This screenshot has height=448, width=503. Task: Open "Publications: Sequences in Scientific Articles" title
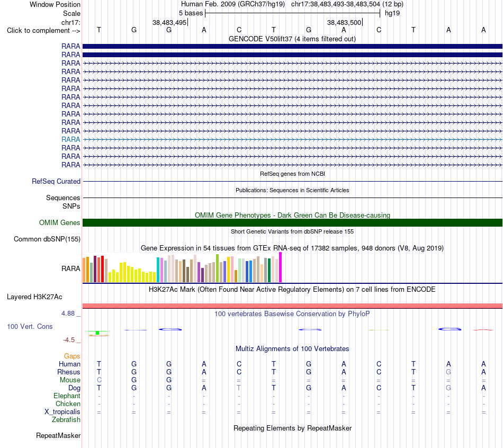[x=292, y=190]
